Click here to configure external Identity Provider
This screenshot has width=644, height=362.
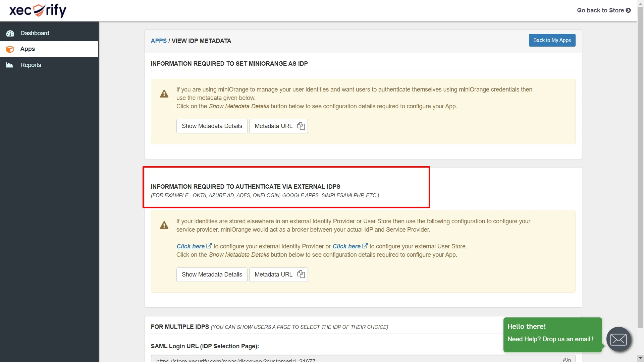190,246
